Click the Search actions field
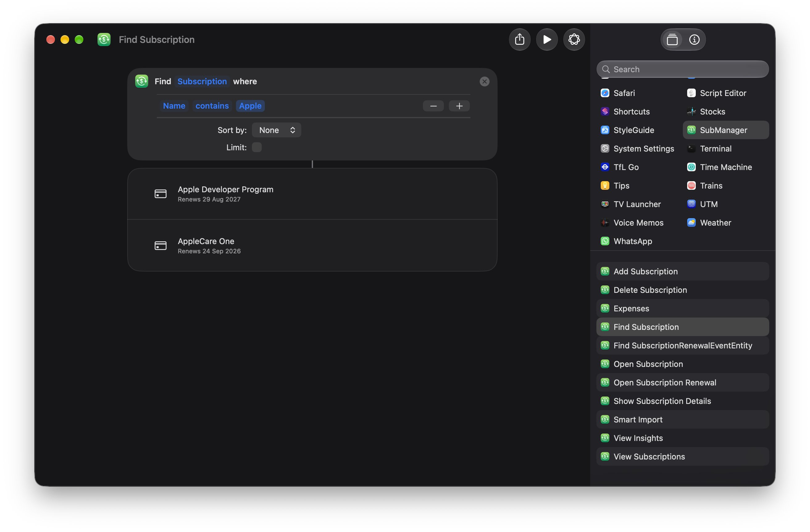810x532 pixels. (x=683, y=69)
